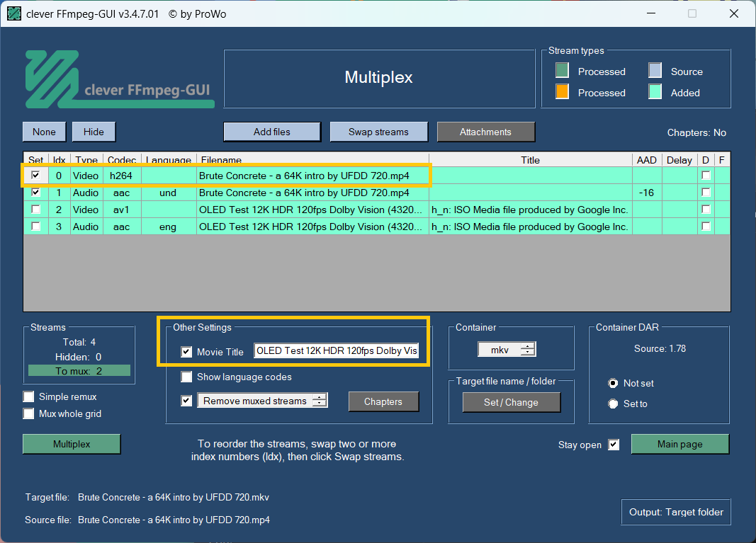756x543 pixels.
Task: Click the Movie Title text field
Action: click(337, 350)
